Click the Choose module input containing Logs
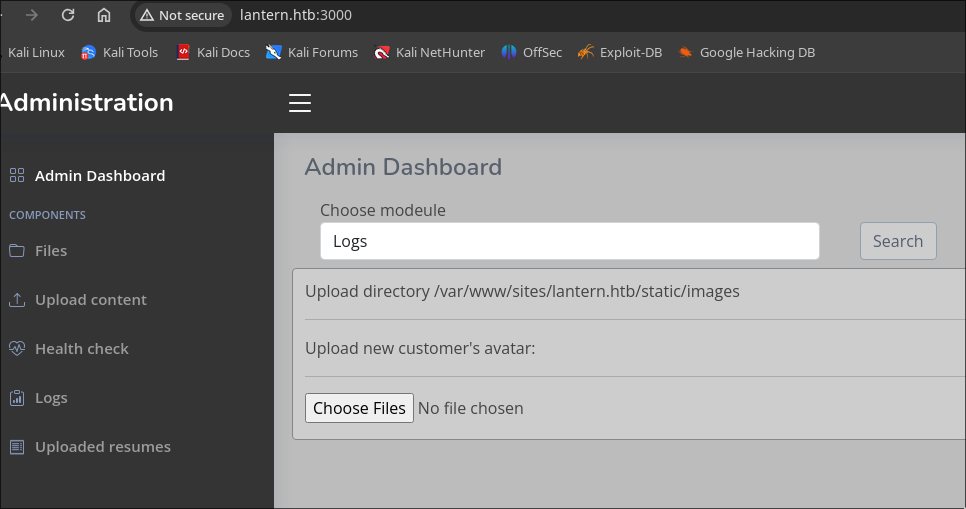The height and width of the screenshot is (509, 966). click(570, 241)
